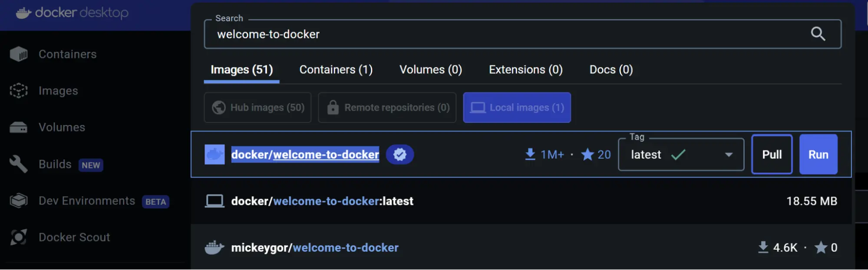Open the Containers section in the sidebar

67,54
